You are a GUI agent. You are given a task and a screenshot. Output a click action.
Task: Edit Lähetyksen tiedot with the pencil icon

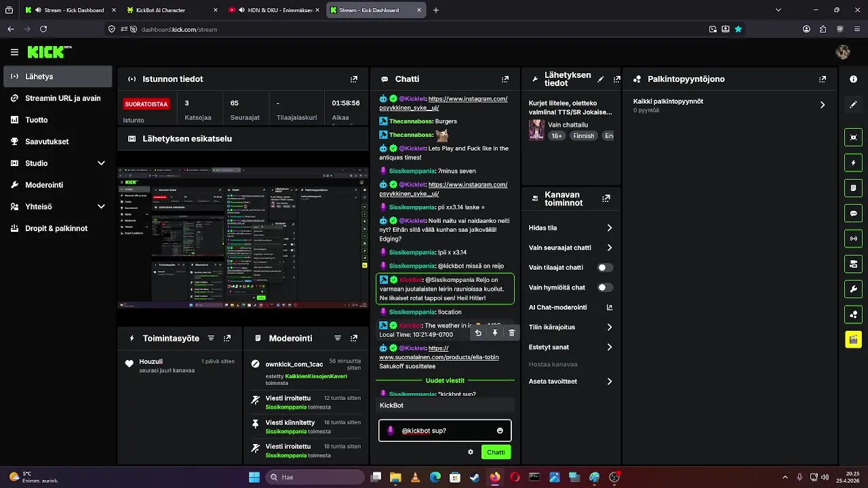coord(601,79)
